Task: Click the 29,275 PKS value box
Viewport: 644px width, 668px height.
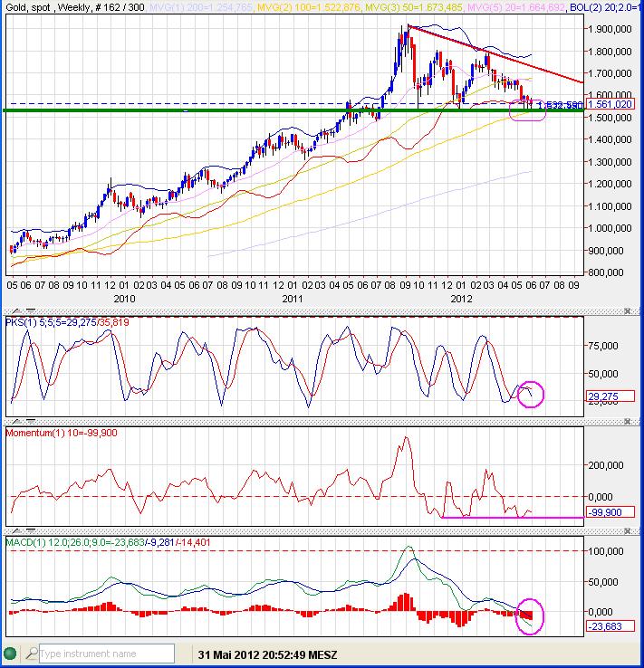Action: click(x=610, y=396)
